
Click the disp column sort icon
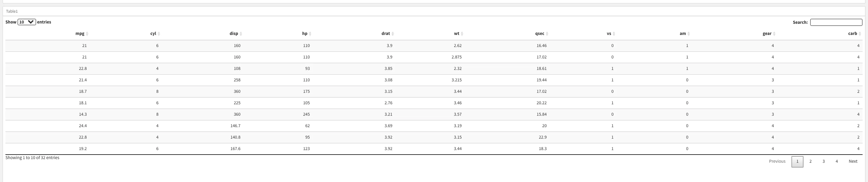click(x=241, y=34)
